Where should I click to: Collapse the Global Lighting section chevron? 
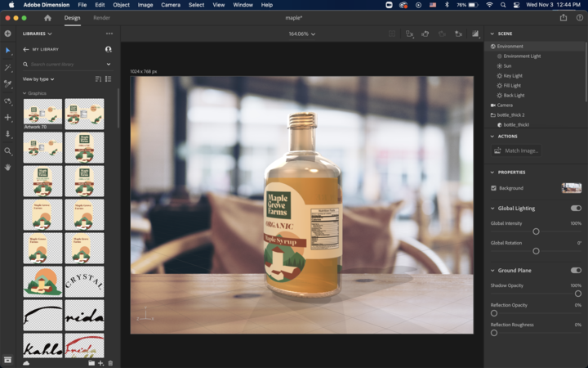[x=492, y=208]
